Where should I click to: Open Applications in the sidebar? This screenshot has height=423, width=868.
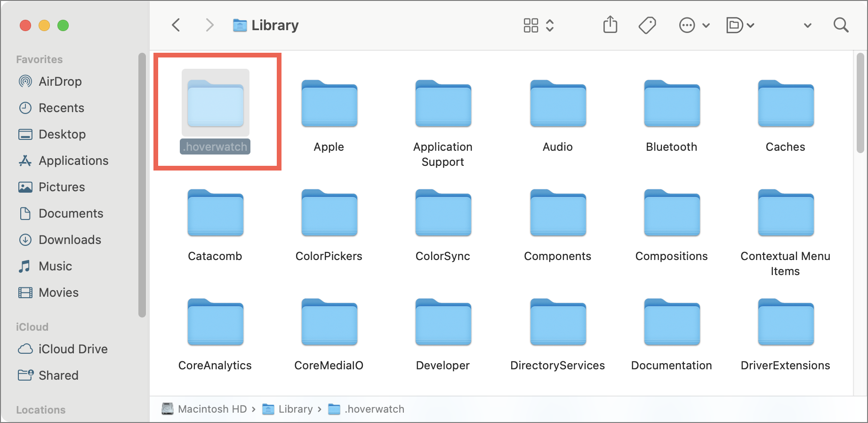[63, 161]
